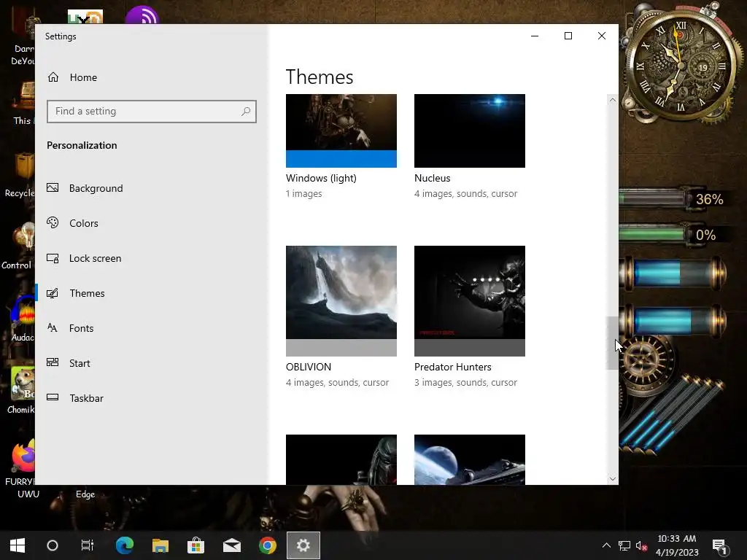Open Task View on taskbar

tap(88, 545)
